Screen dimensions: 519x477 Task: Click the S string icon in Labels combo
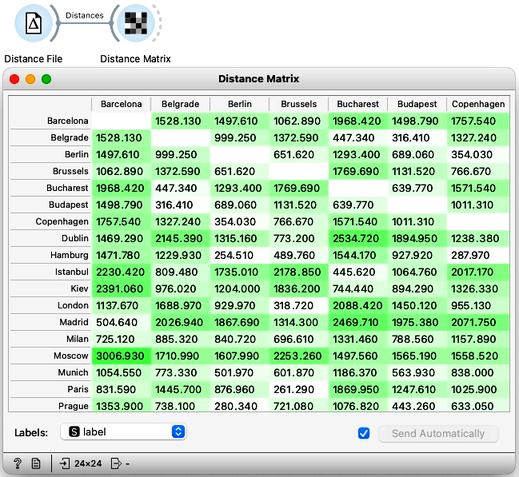[x=74, y=432]
